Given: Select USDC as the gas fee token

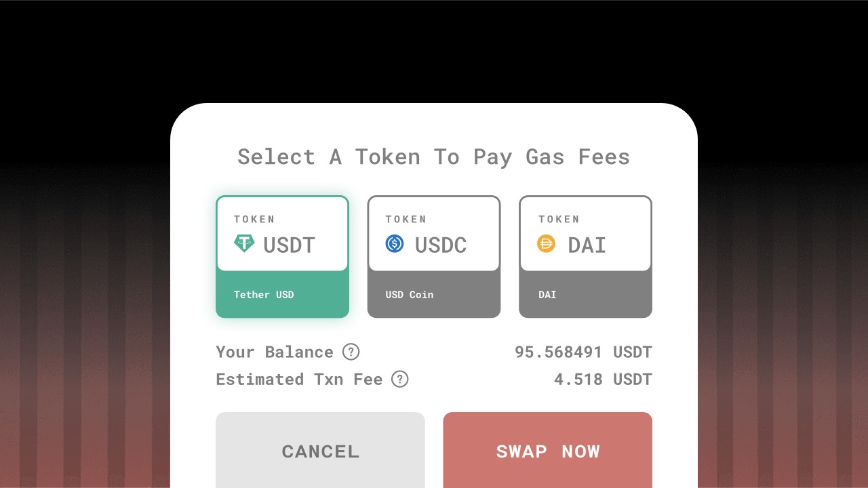Looking at the screenshot, I should pos(434,256).
